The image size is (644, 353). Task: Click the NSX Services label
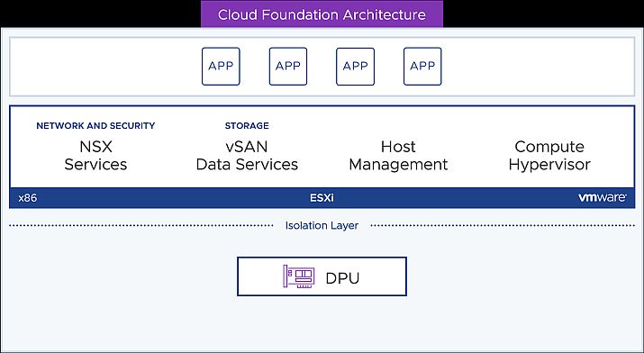95,156
